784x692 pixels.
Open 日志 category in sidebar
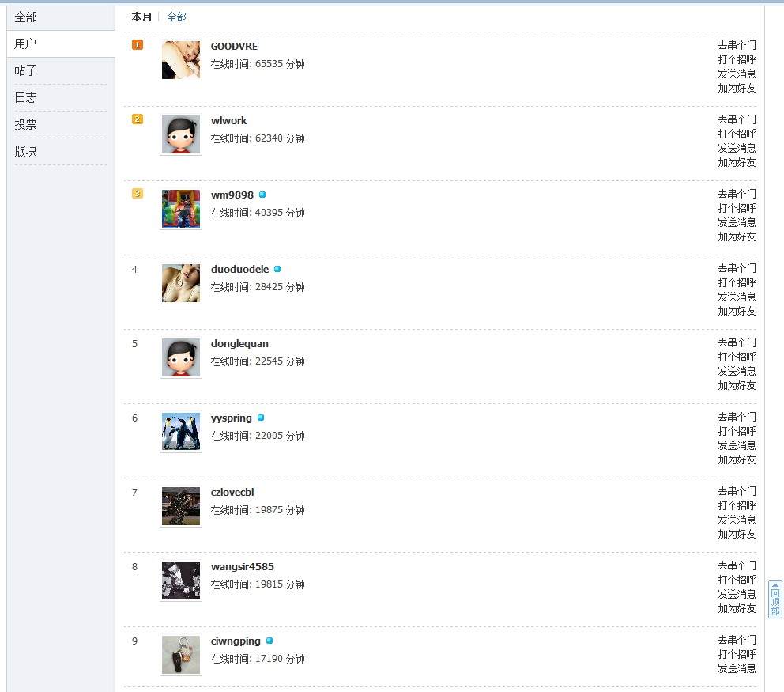point(25,97)
